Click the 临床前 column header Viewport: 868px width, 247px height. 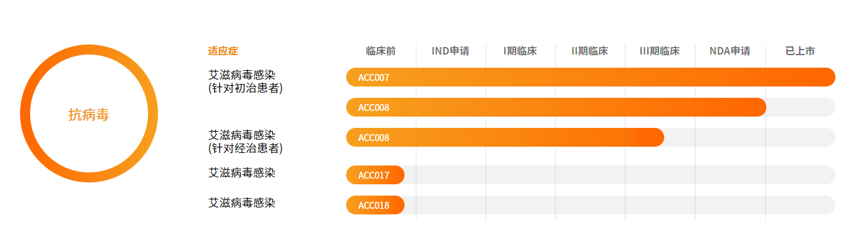(381, 51)
